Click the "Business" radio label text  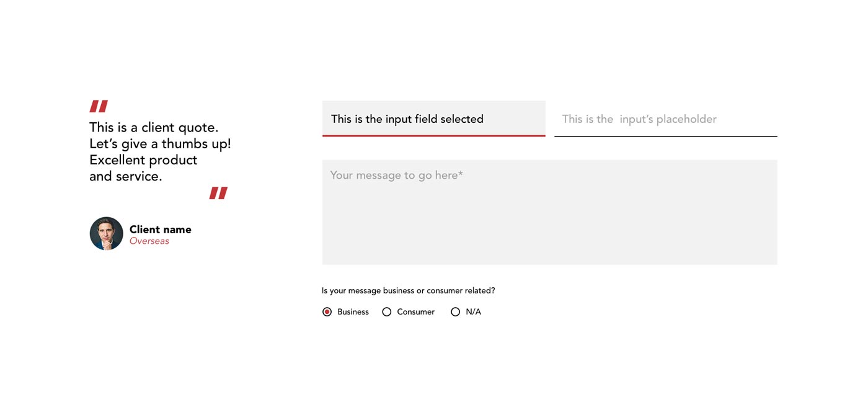pos(353,312)
